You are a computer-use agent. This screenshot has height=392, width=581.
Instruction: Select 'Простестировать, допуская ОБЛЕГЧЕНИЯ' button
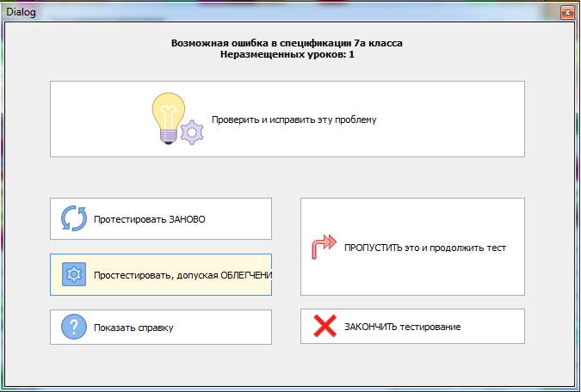[182, 275]
